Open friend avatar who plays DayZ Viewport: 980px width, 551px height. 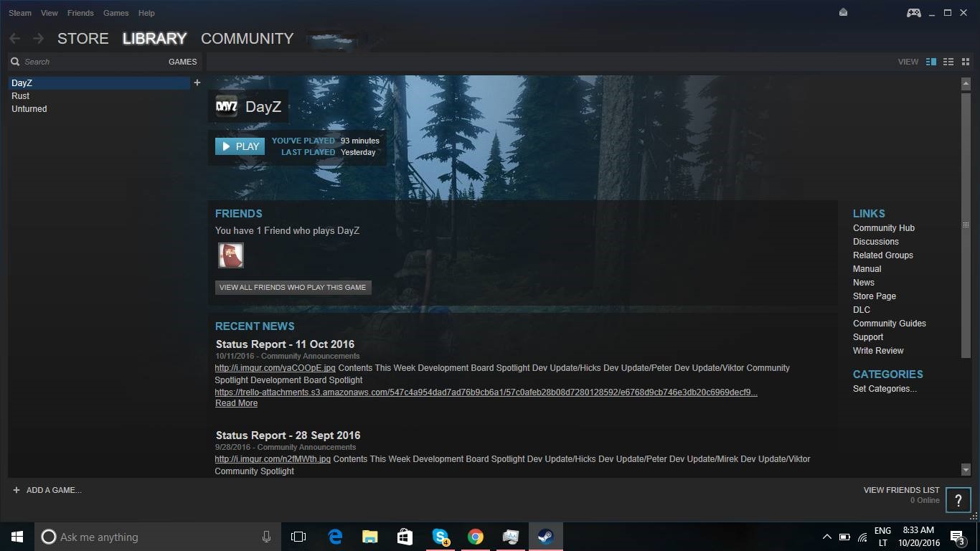231,255
